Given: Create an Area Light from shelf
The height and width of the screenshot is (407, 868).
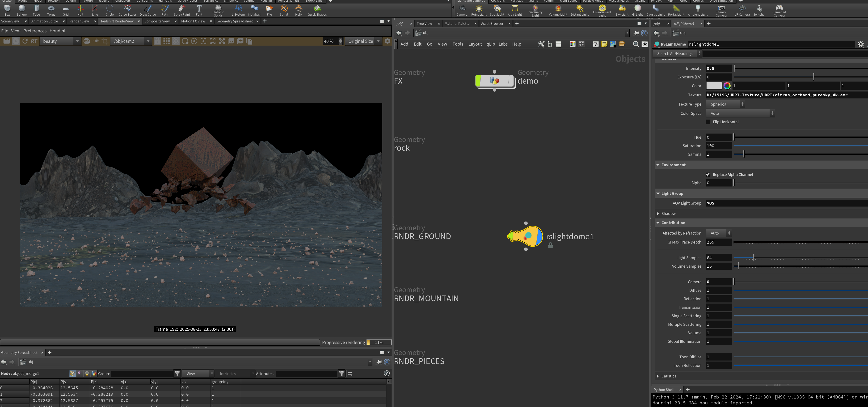Looking at the screenshot, I should [514, 10].
